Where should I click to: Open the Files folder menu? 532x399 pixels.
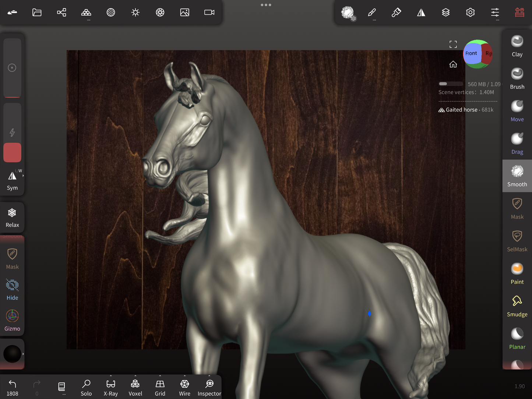click(x=37, y=13)
